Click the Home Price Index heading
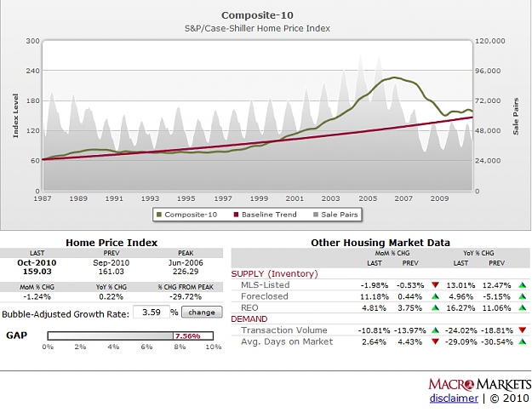532x413 pixels. (x=112, y=243)
